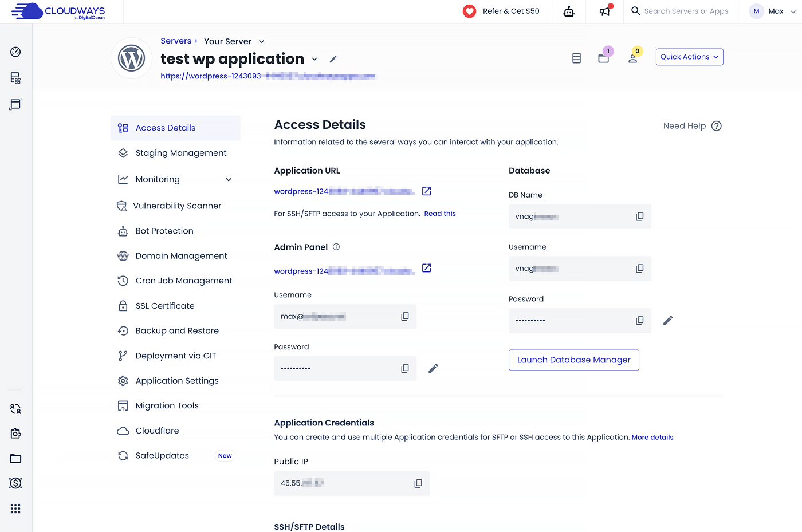This screenshot has width=802, height=532.
Task: Click the Admin Panel info icon
Action: pos(336,247)
